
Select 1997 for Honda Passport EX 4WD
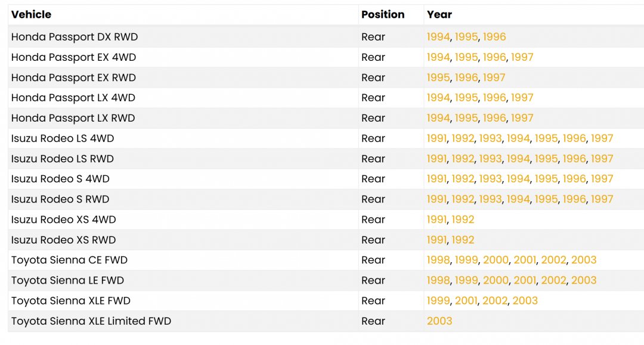pos(522,57)
